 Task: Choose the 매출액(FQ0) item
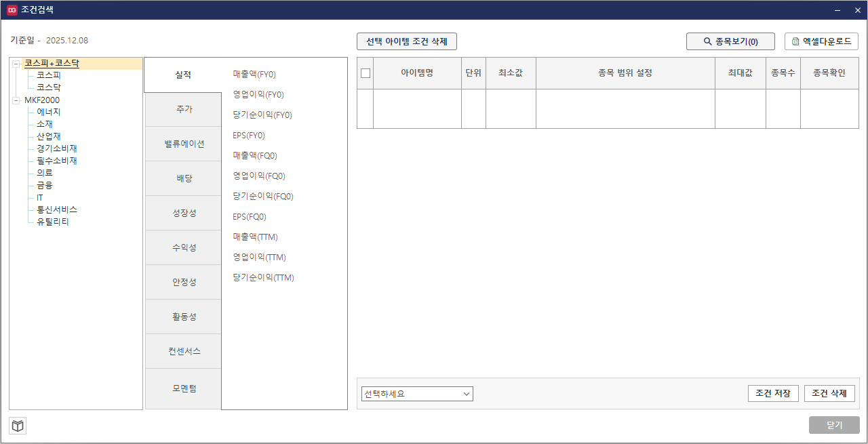[x=255, y=156]
